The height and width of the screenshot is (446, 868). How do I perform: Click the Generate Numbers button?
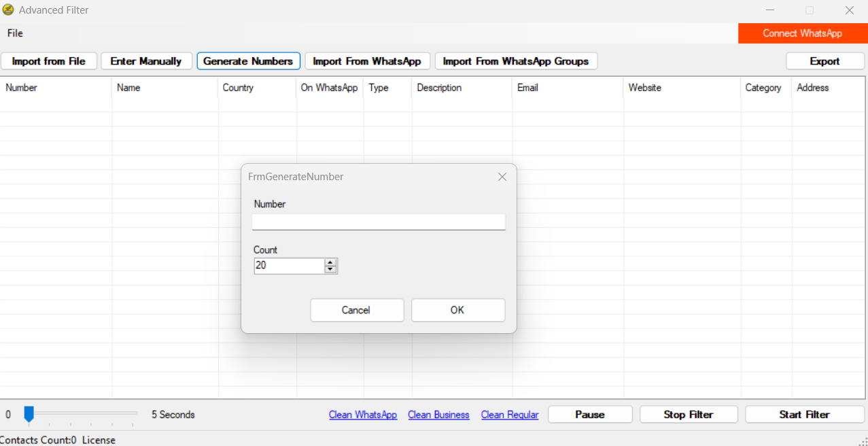click(x=248, y=61)
